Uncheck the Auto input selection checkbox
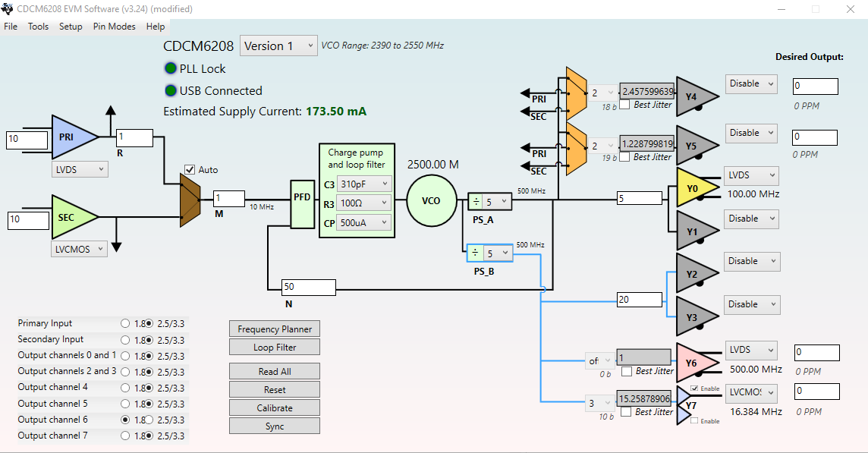The height and width of the screenshot is (453, 868). point(190,169)
